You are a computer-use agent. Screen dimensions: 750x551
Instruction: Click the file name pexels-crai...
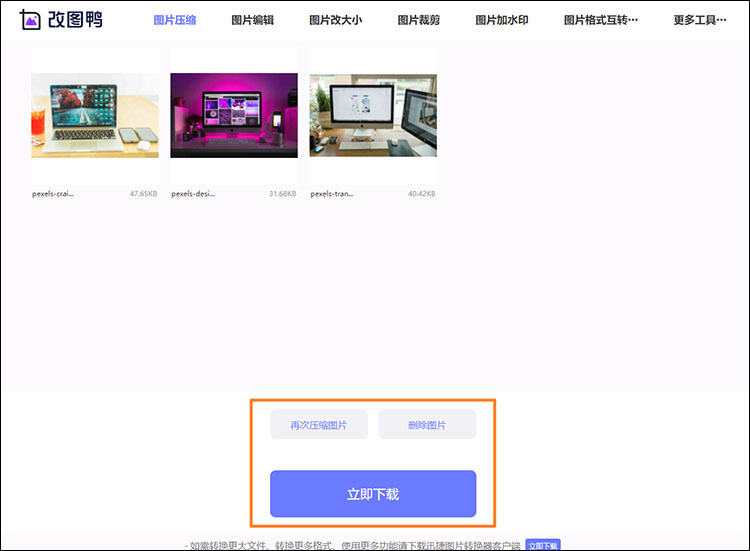(53, 194)
